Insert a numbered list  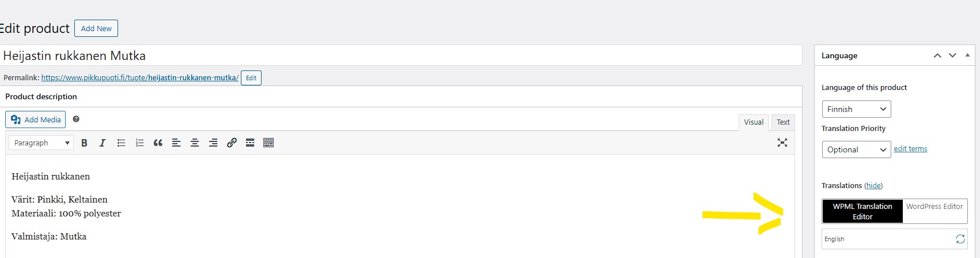coord(139,143)
